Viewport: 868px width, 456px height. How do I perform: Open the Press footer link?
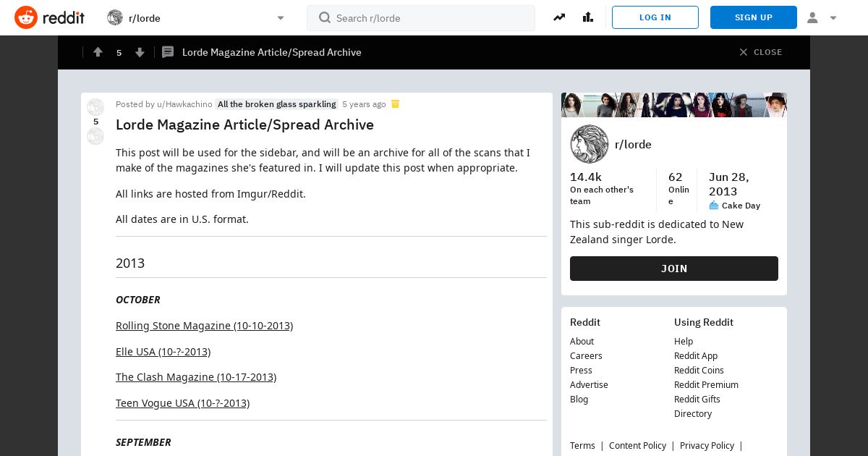pyautogui.click(x=581, y=371)
